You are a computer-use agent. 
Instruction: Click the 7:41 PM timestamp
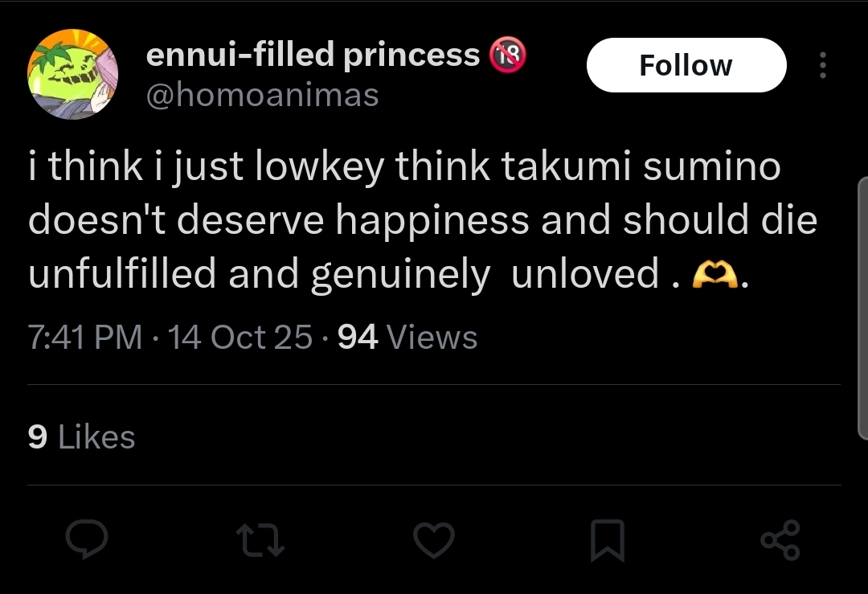pos(84,337)
